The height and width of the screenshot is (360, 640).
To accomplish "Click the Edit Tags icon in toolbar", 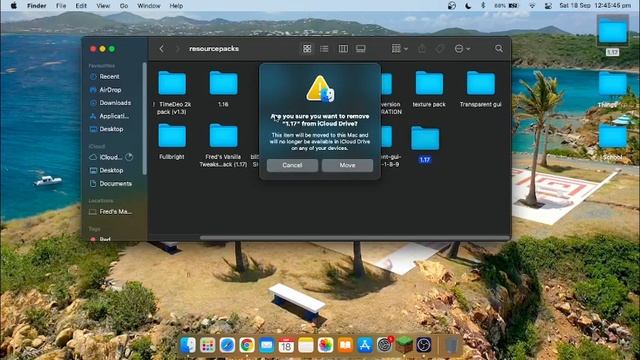I will tap(440, 49).
